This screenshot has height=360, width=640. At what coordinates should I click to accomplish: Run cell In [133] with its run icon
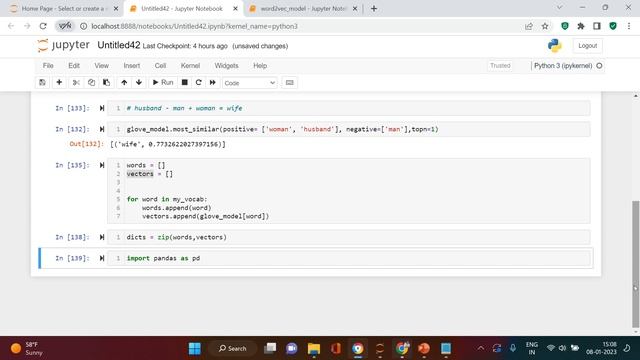pos(102,108)
